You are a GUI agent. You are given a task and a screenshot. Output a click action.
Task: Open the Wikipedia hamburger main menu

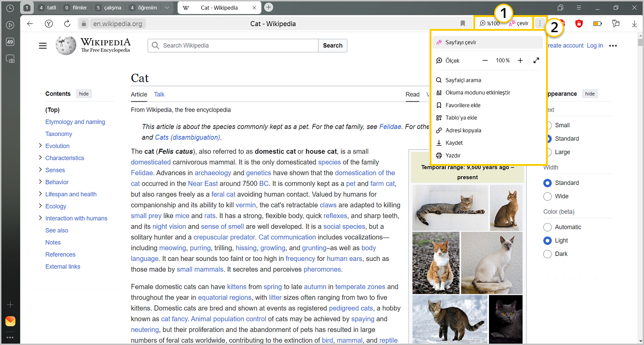coord(43,45)
